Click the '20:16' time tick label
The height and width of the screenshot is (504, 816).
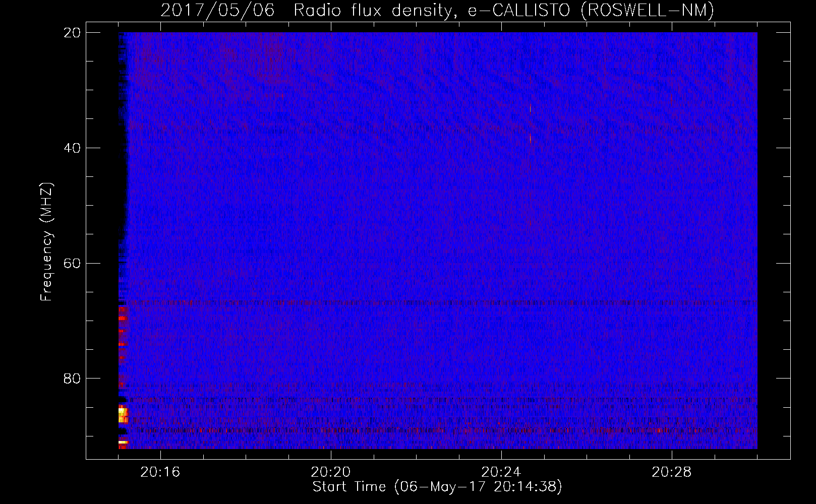(x=160, y=472)
